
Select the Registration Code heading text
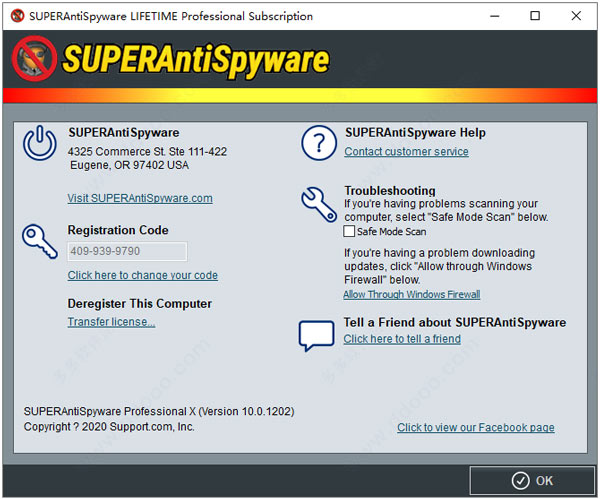click(x=118, y=230)
